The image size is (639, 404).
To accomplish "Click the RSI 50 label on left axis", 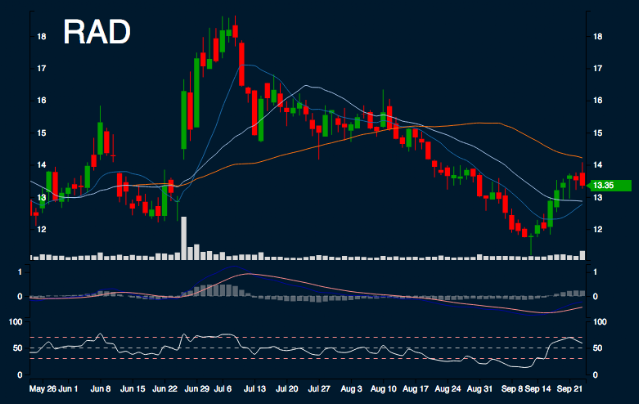I will pos(18,348).
